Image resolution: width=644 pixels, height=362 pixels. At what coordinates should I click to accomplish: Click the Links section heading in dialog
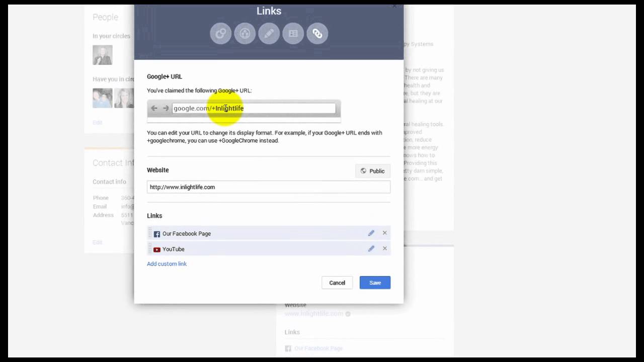click(154, 216)
